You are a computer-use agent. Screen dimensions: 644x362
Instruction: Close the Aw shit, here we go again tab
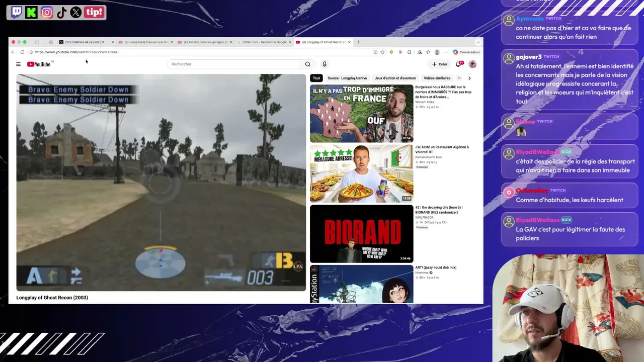click(231, 42)
